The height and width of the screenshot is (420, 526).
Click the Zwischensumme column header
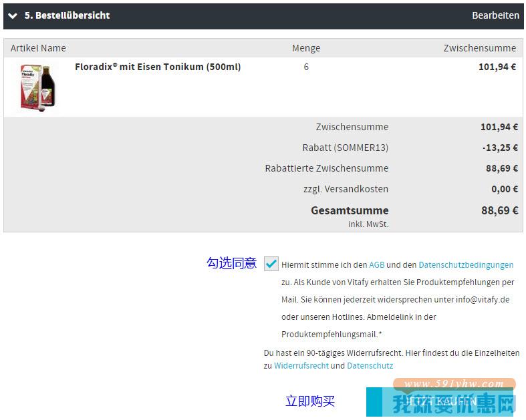pyautogui.click(x=480, y=48)
